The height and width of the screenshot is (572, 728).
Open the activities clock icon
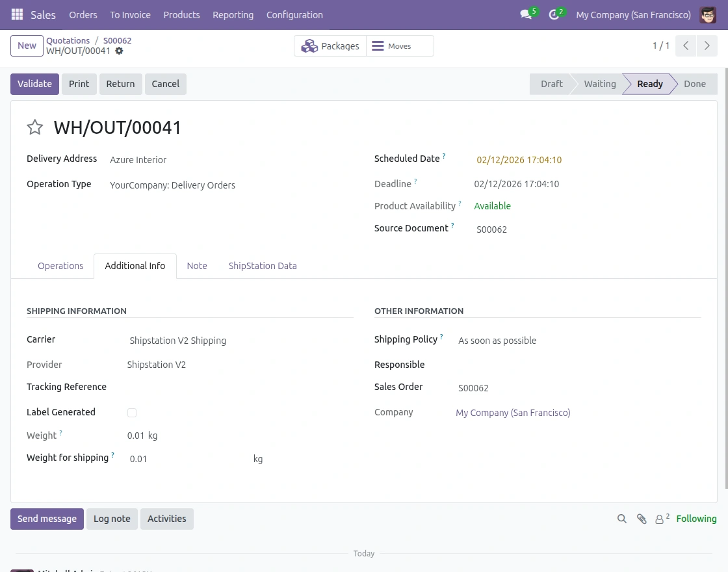click(x=554, y=14)
